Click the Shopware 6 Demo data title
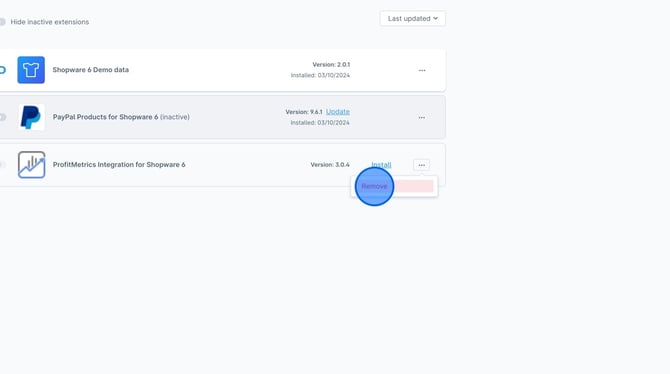The width and height of the screenshot is (670, 374). [x=91, y=70]
